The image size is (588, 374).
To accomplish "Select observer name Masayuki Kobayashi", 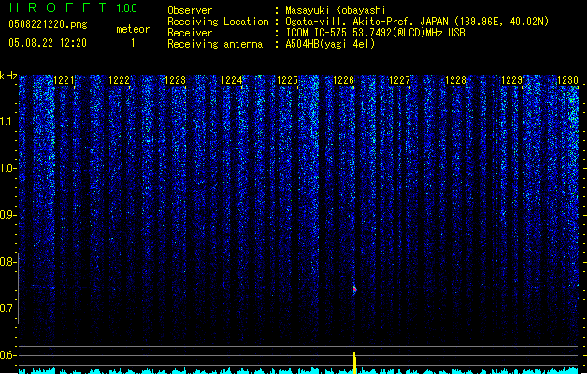I will [336, 10].
